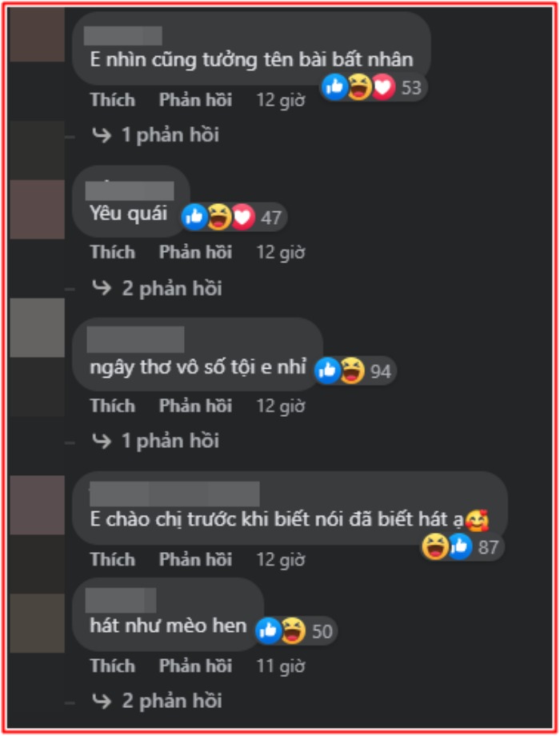Click thumbs-up reaction beside 50 count
This screenshot has width=560, height=736.
click(269, 630)
